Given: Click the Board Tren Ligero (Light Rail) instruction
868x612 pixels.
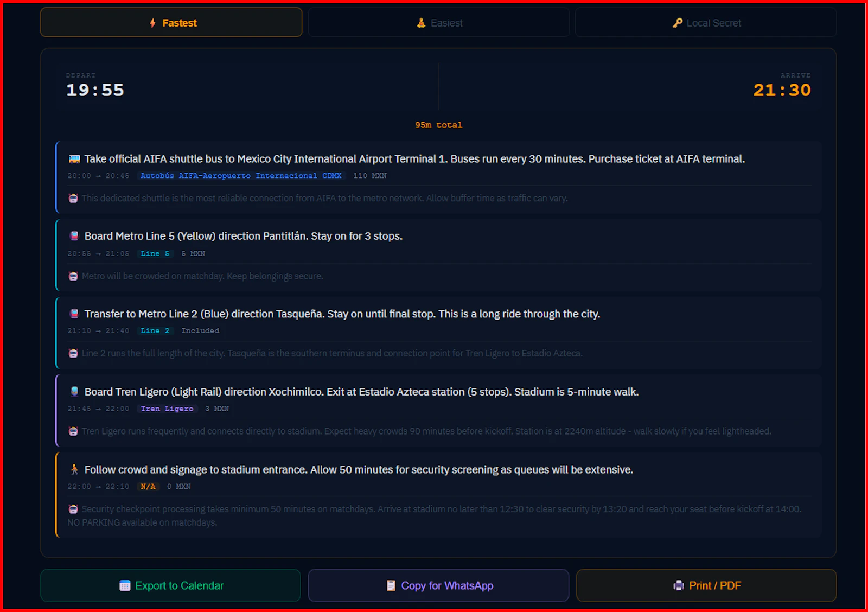Looking at the screenshot, I should [361, 392].
